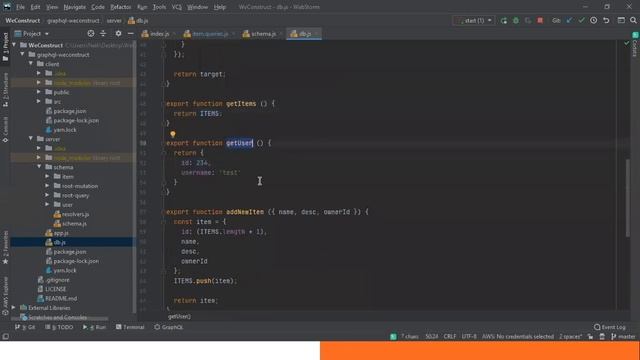Click UTF-8 encoding in status bar
This screenshot has width=640, height=360.
point(469,337)
